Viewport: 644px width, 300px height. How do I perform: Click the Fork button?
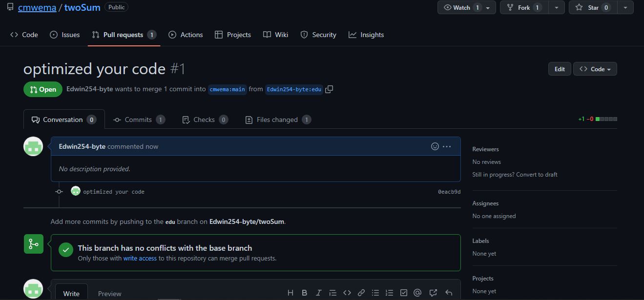[x=524, y=7]
